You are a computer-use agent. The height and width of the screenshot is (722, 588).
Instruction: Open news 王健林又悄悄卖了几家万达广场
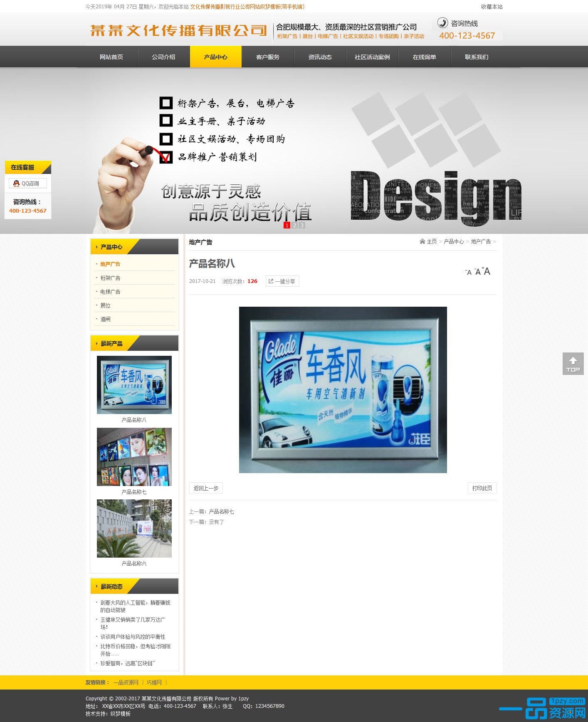(133, 623)
